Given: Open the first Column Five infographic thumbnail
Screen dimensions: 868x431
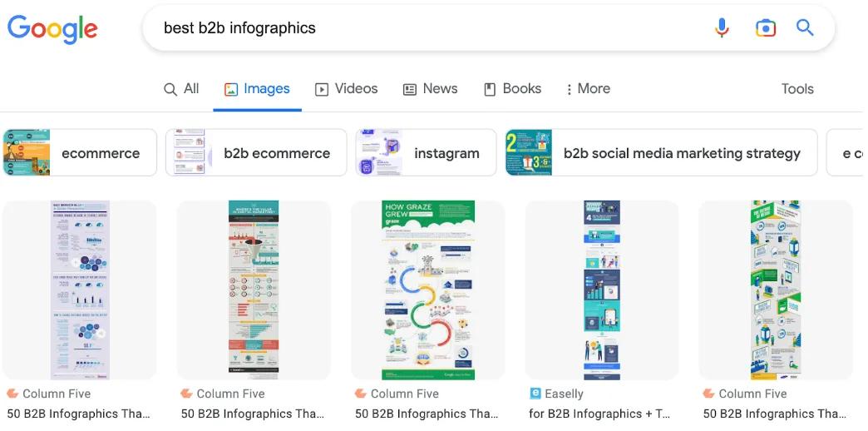Looking at the screenshot, I should click(x=80, y=290).
